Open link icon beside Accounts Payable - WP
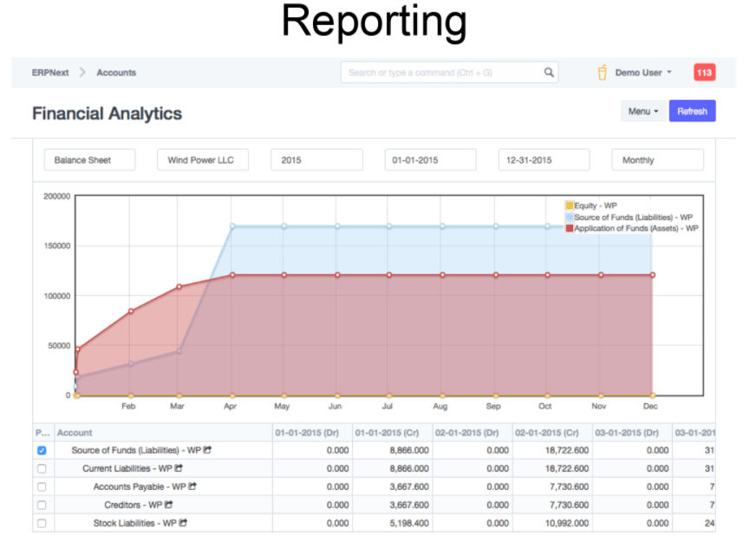 [192, 486]
